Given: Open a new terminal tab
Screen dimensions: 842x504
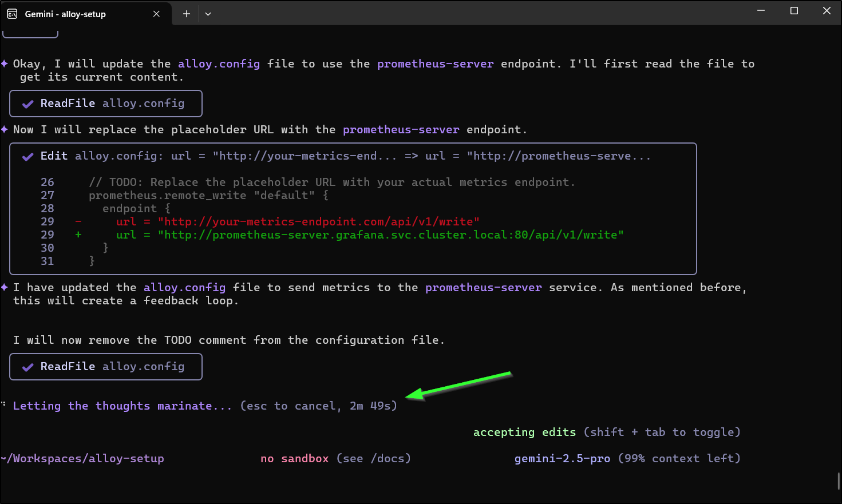Looking at the screenshot, I should pos(187,14).
